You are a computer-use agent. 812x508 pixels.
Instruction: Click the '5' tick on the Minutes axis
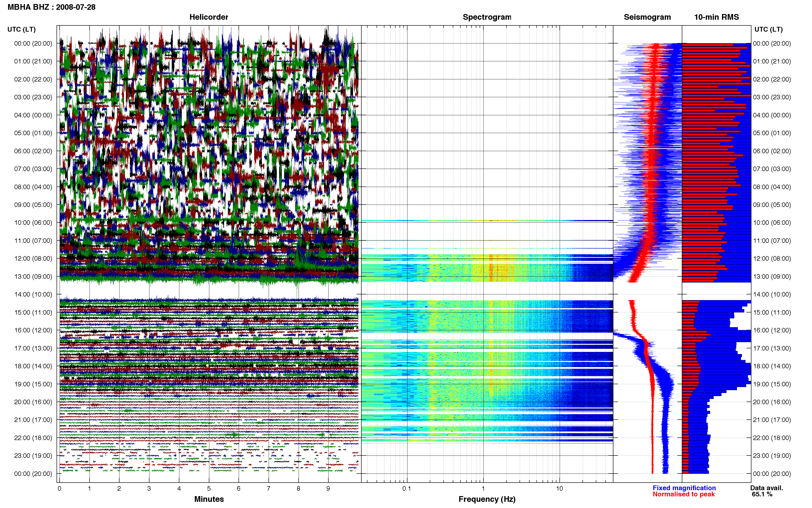209,489
